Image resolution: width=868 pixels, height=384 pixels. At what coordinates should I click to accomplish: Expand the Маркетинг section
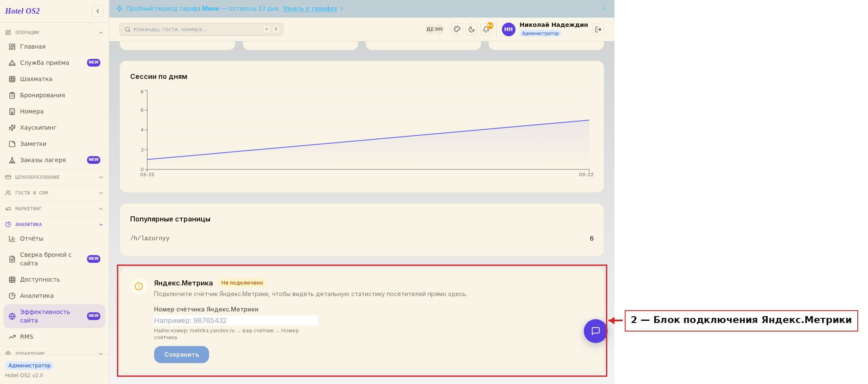(x=54, y=209)
